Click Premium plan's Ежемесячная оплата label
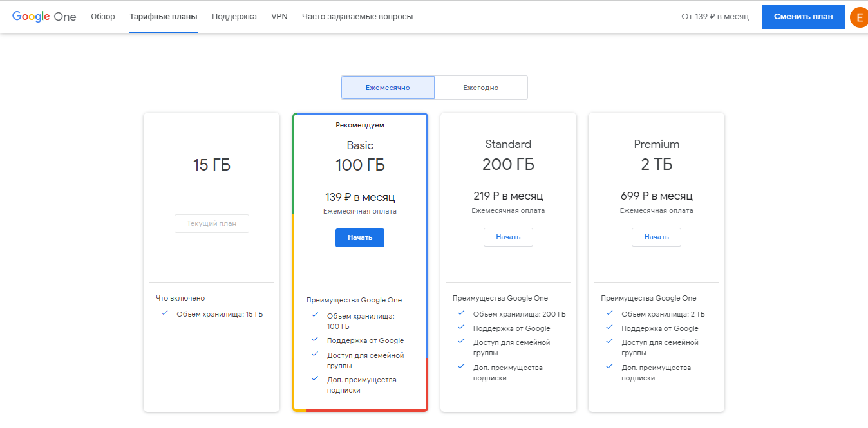The image size is (868, 428). [x=656, y=210]
